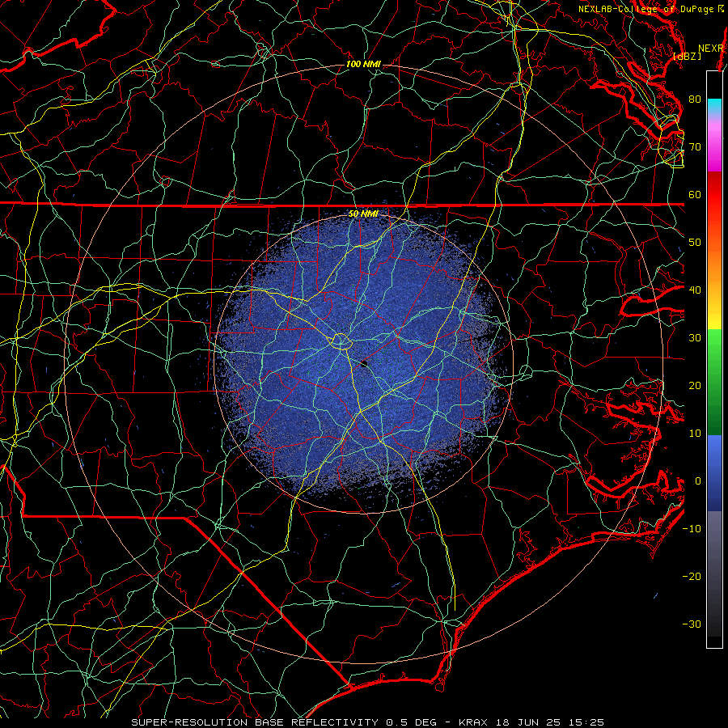Image resolution: width=728 pixels, height=728 pixels.
Task: Click the 20 value on dBZ scale
Action: (695, 386)
